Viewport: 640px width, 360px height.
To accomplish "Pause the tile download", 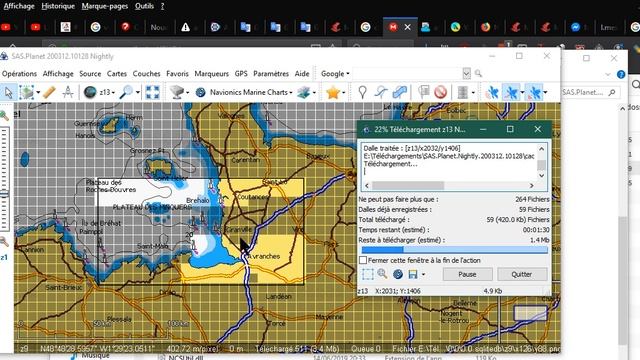I will (x=467, y=274).
